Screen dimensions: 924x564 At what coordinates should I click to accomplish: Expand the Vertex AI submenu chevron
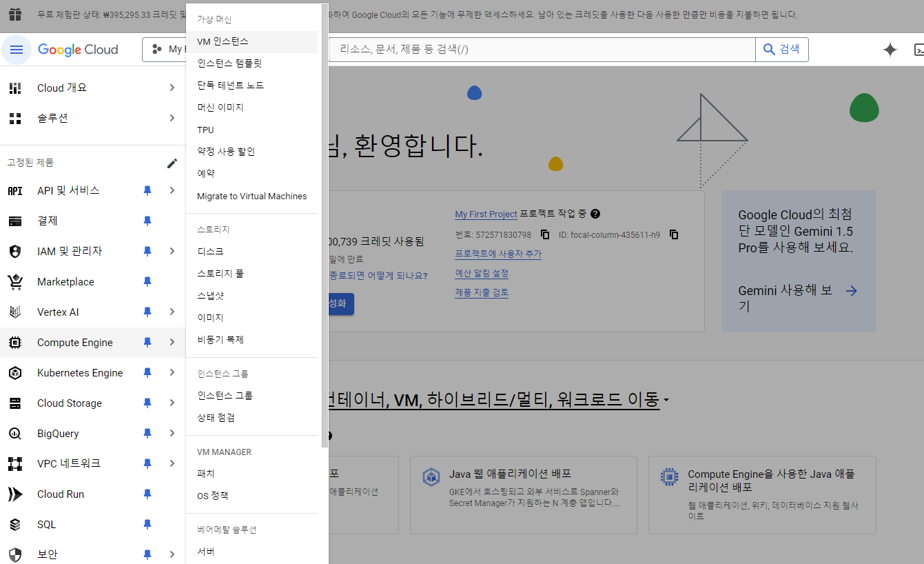(172, 312)
